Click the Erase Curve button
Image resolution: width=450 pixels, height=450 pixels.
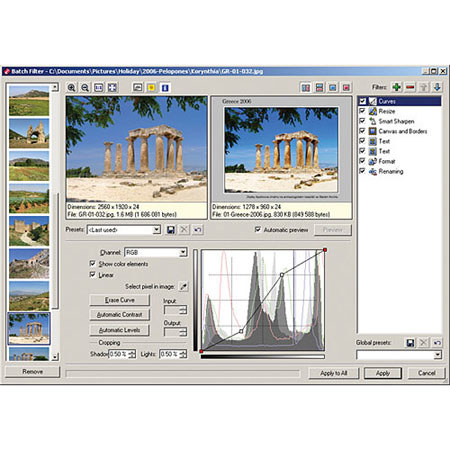click(120, 300)
